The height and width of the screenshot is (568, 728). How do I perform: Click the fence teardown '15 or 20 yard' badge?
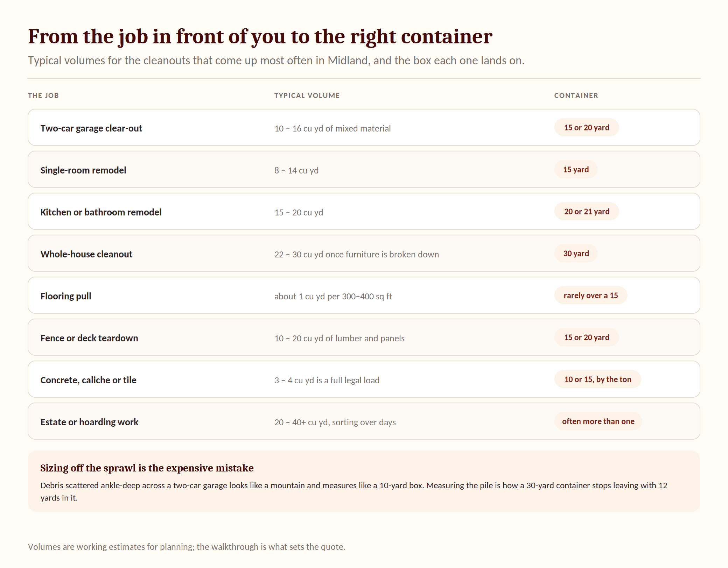coord(587,337)
